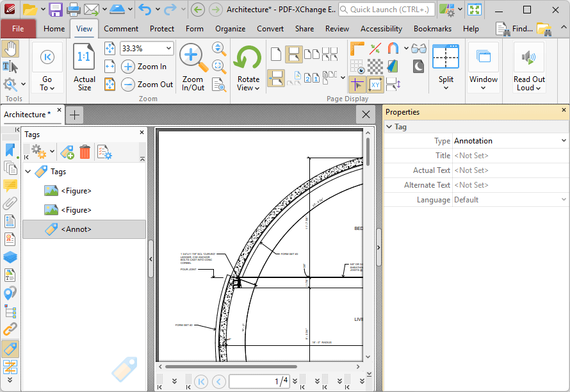Click the Find button

point(515,29)
